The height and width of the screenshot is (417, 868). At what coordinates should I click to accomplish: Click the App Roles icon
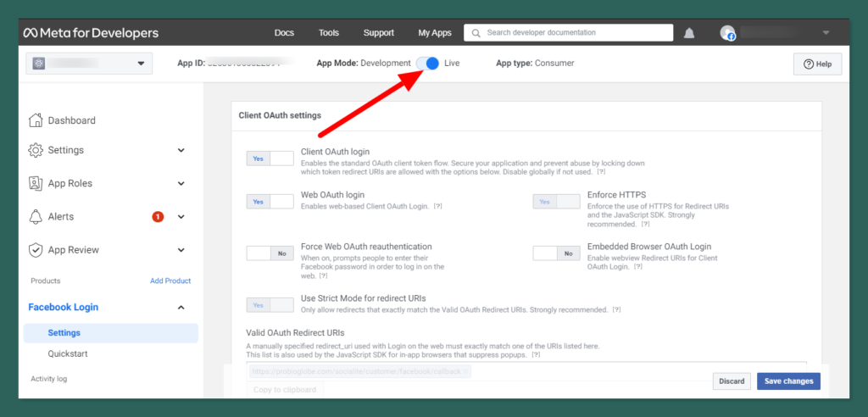36,183
